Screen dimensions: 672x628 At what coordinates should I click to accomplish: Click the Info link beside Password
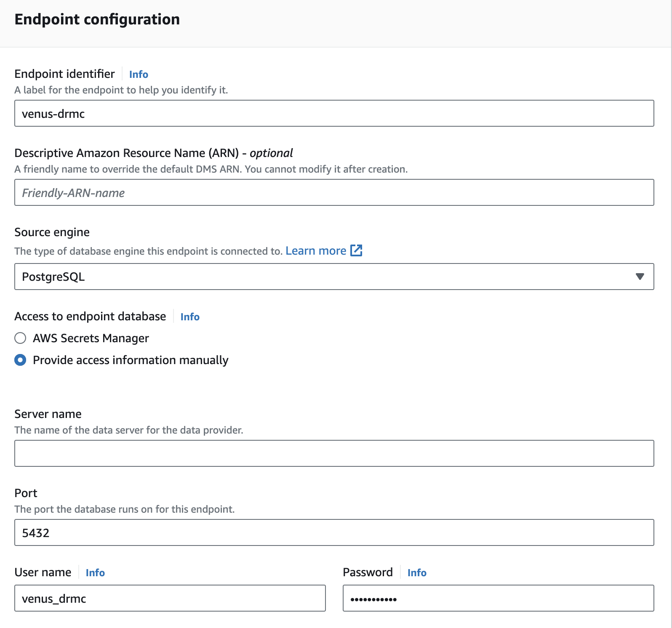pyautogui.click(x=417, y=573)
